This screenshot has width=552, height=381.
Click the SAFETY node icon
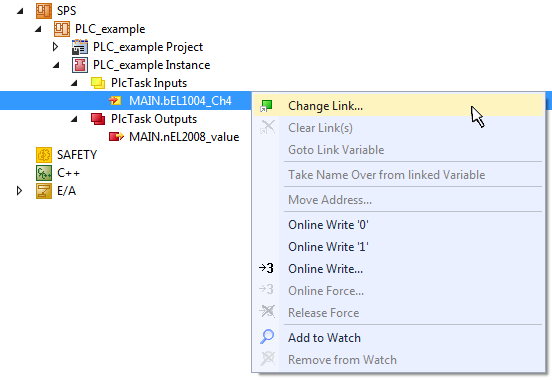coord(44,155)
